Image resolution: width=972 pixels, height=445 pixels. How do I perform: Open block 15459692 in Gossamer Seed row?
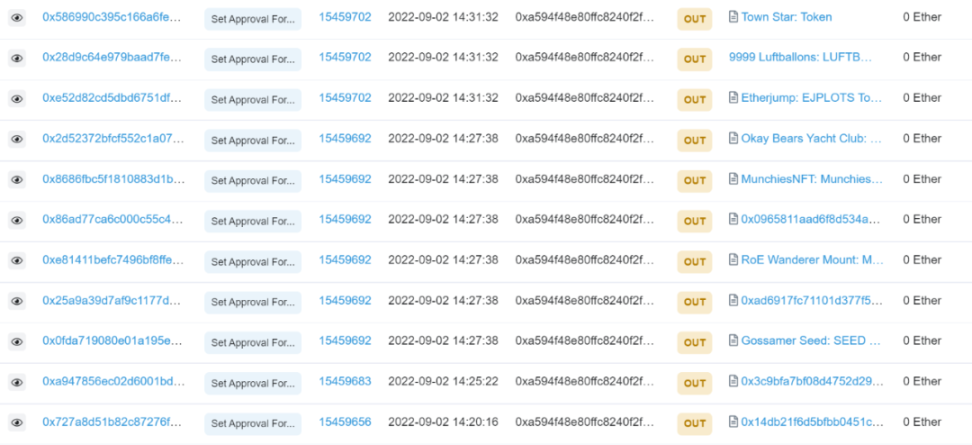(x=345, y=341)
